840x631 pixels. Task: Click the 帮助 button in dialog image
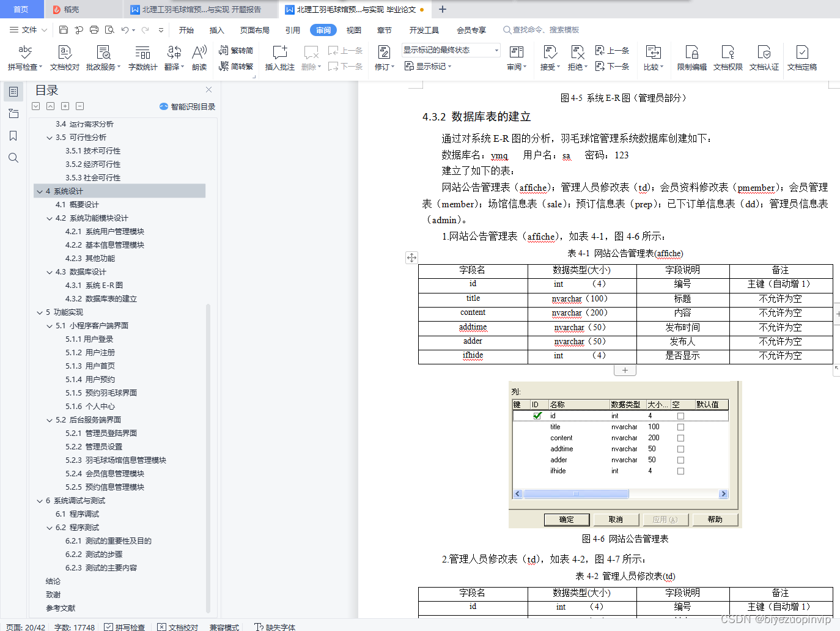[x=715, y=520]
